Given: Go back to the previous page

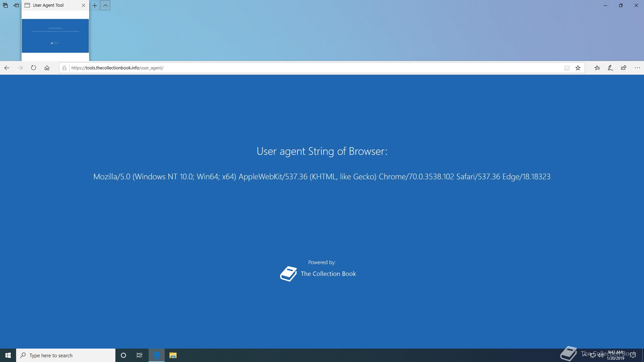Looking at the screenshot, I should tap(7, 68).
